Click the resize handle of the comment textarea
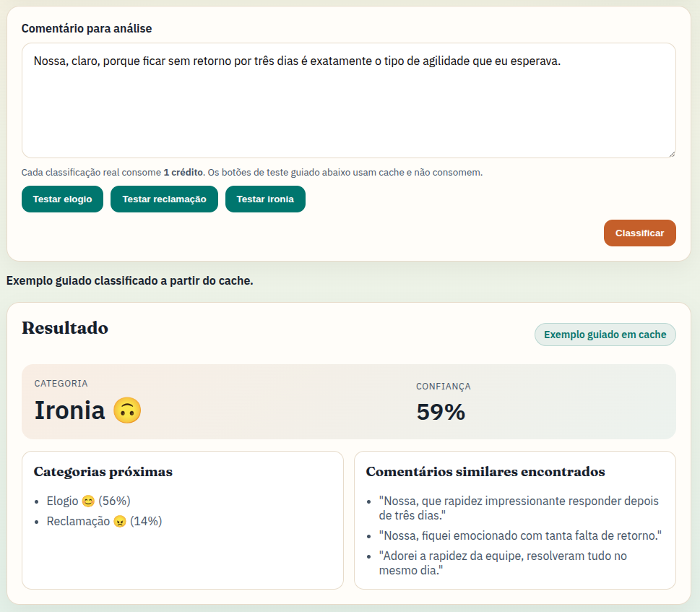This screenshot has height=612, width=700. (x=671, y=153)
